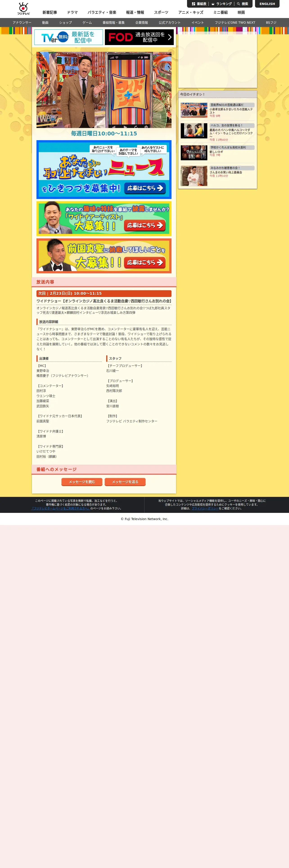
Task: Click the arrow on the FOD banner
Action: [169, 37]
